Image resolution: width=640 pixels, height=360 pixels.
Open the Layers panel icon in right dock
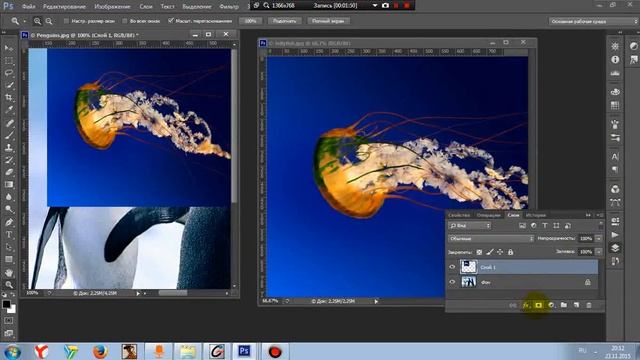[x=615, y=248]
